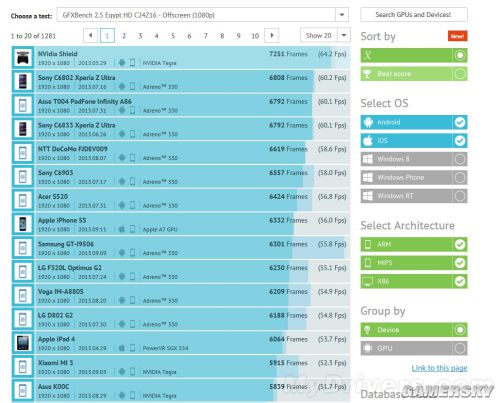500x403 pixels.
Task: Enable the Windows RT OS filter
Action: click(460, 196)
